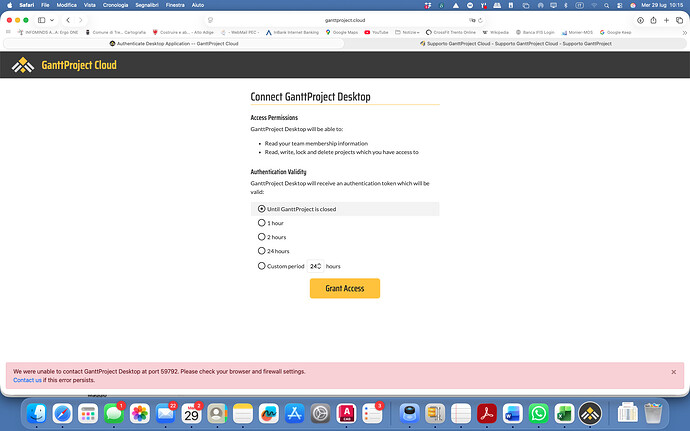Go back with the Safari back arrow

(68, 20)
